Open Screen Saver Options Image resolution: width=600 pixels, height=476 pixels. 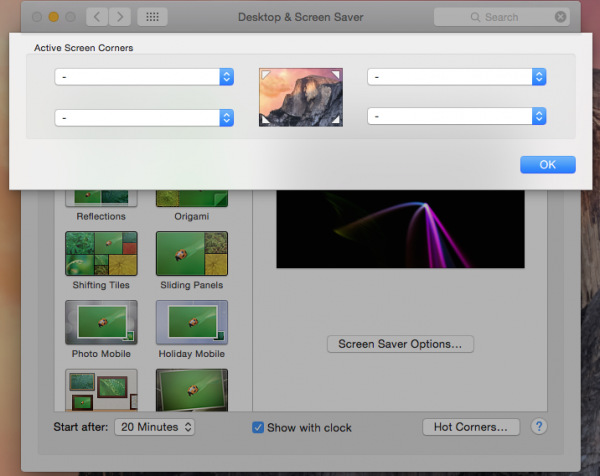(x=400, y=344)
